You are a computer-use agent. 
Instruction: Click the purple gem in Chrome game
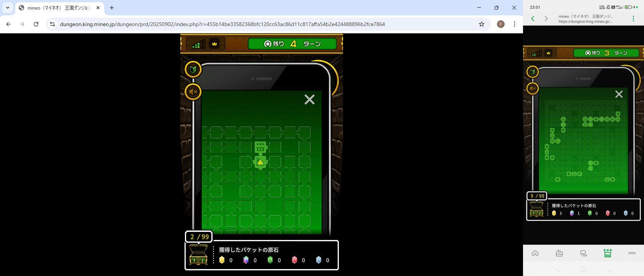pyautogui.click(x=246, y=260)
